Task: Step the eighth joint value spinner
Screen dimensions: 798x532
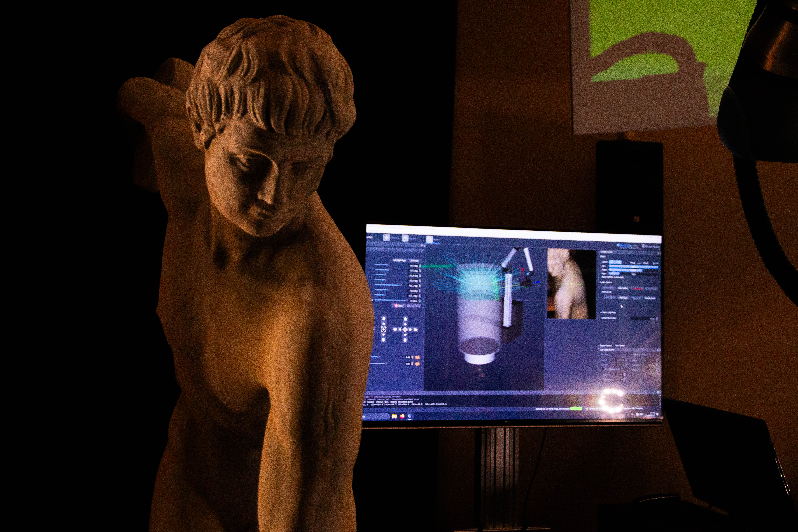Action: pos(420,301)
